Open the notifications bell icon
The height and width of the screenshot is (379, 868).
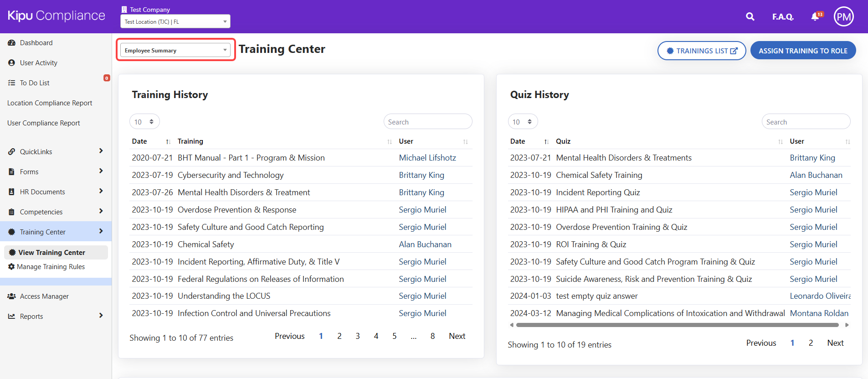coord(816,17)
